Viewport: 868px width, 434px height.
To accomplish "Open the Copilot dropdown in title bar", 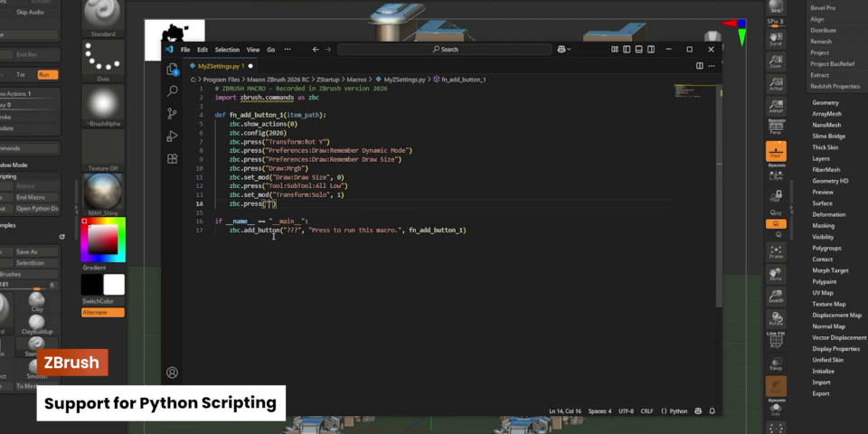I will 564,49.
